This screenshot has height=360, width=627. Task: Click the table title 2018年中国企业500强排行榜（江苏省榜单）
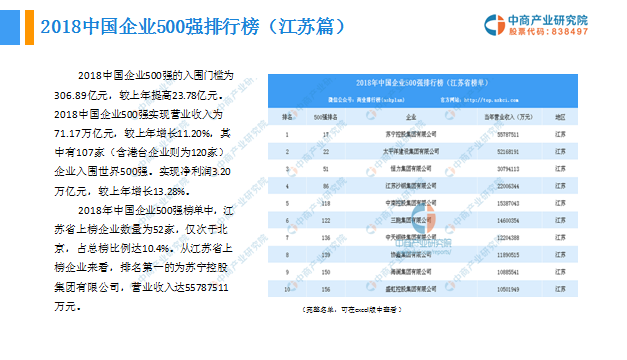422,83
